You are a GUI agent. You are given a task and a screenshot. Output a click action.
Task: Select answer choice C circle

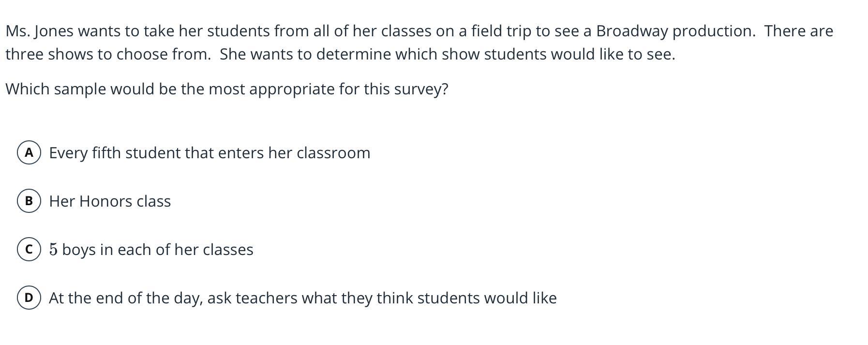29,249
